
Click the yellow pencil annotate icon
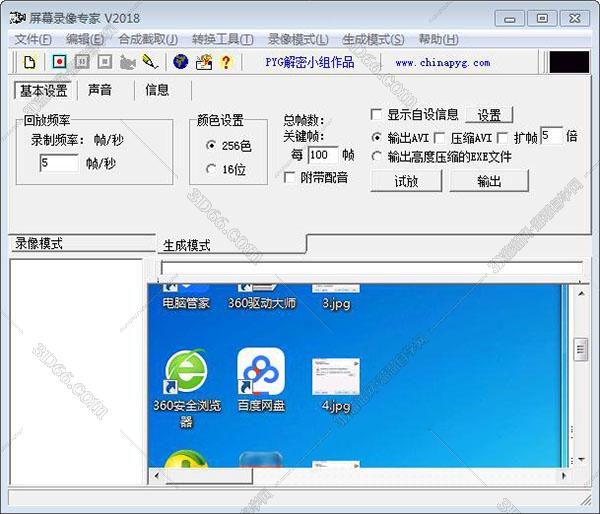(150, 62)
